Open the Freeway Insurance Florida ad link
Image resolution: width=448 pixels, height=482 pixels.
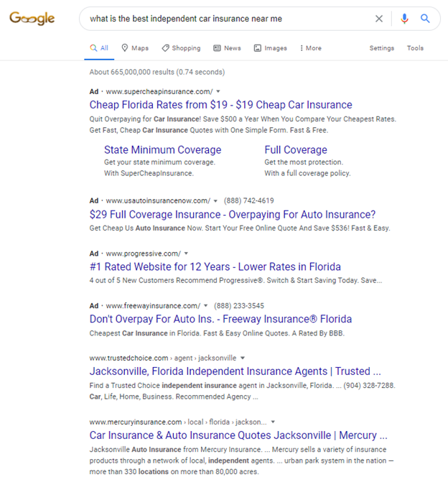click(220, 319)
